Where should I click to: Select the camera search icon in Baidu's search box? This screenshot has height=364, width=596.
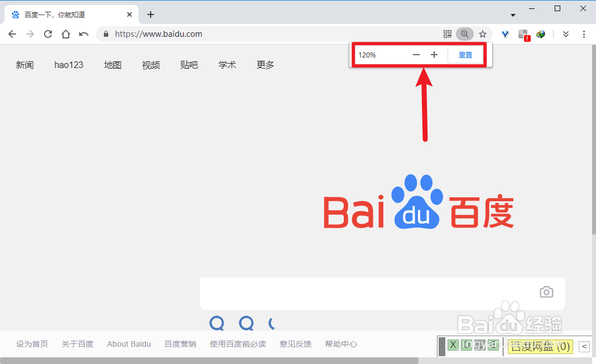coord(546,292)
